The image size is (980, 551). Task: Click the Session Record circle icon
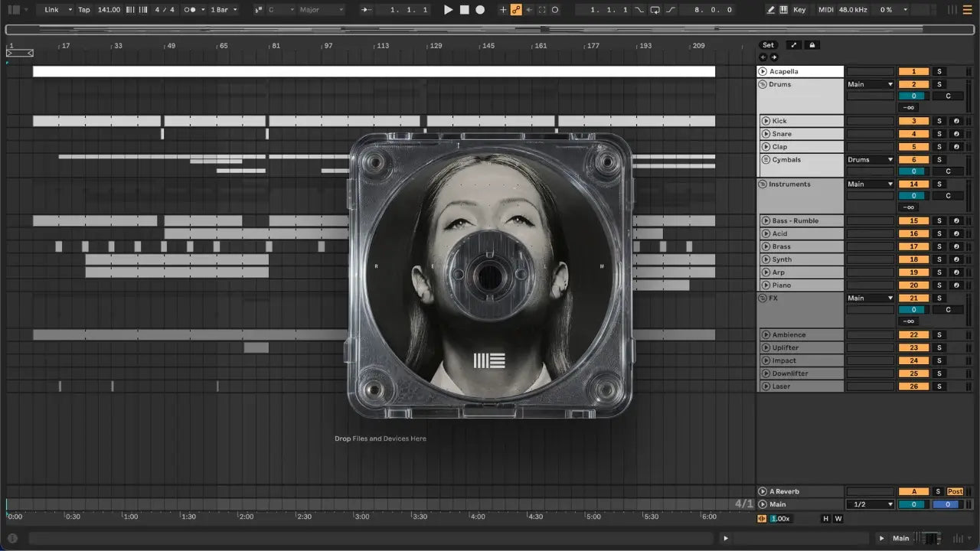555,10
